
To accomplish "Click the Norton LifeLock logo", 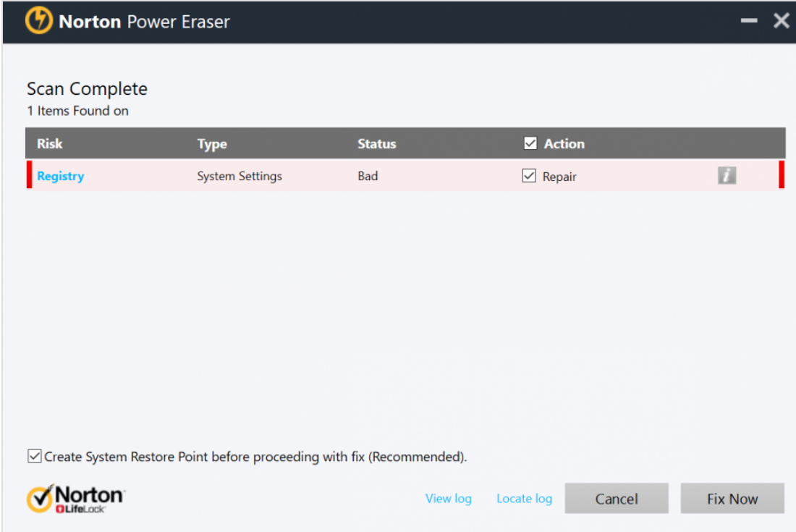I will pyautogui.click(x=76, y=499).
